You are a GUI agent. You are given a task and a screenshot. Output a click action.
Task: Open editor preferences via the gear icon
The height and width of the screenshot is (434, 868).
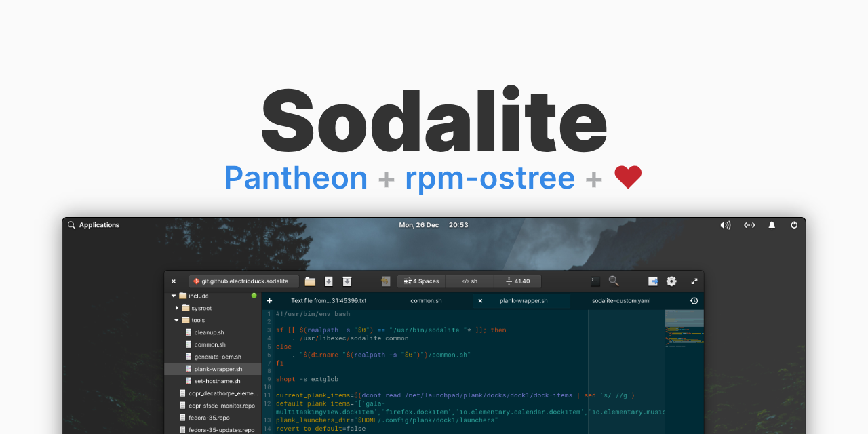tap(671, 281)
